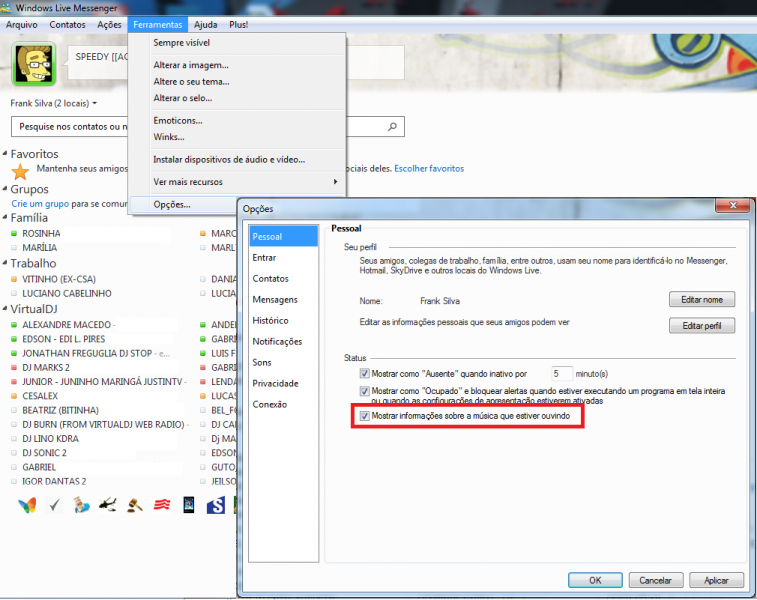Click the cartoon character icon in bottom bar
Screen dimensions: 757x600
tap(81, 505)
